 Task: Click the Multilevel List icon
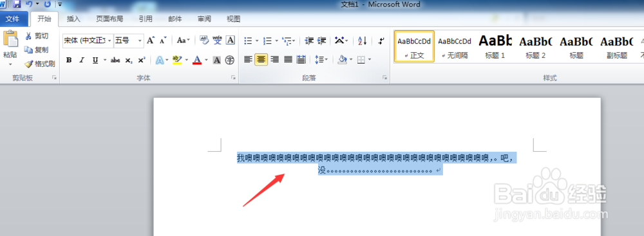tap(287, 41)
